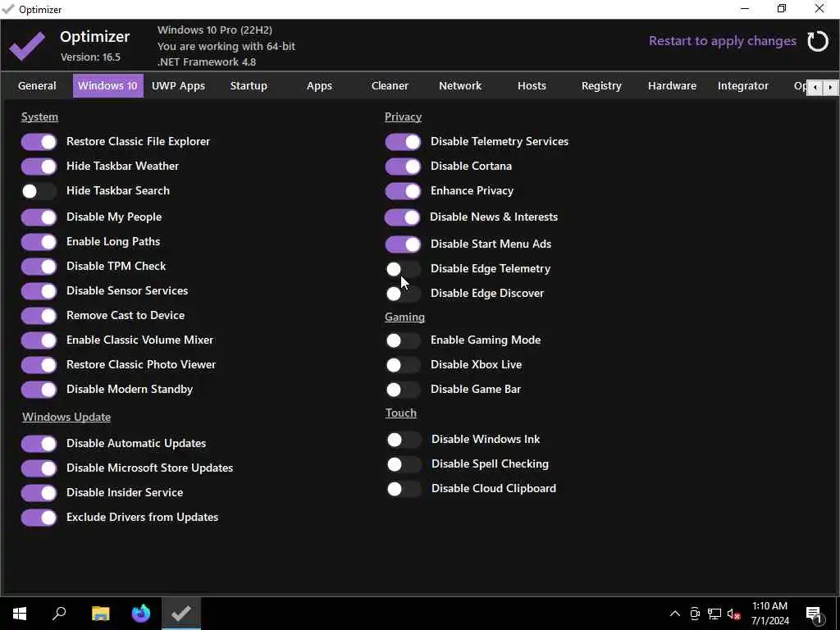Toggle Restore Classic File Explorer
The width and height of the screenshot is (840, 630).
coord(39,142)
